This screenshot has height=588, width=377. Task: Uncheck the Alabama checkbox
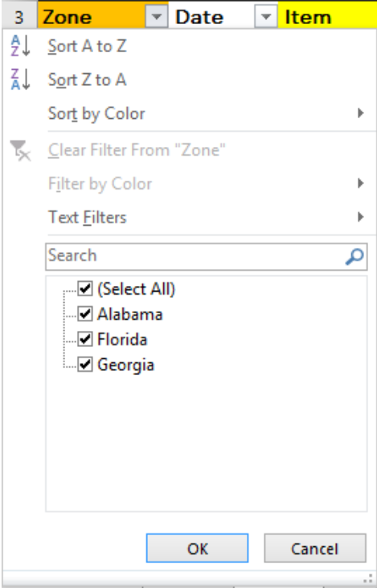click(85, 314)
